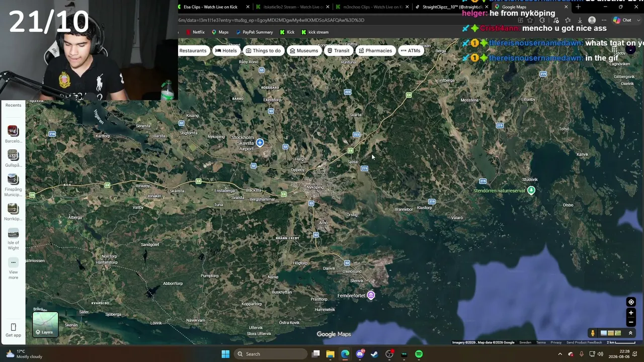Click Send Product Feedback link

[x=584, y=342]
